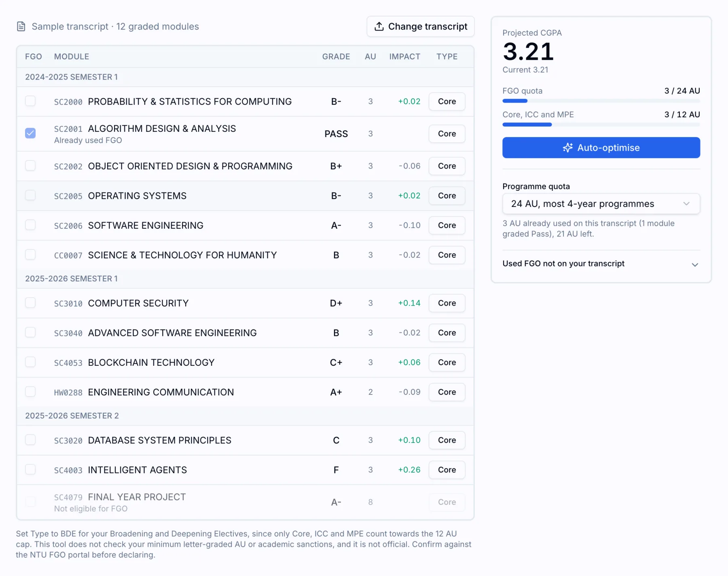Open Type selector for SC4003 Intelligent Agents
This screenshot has height=576, width=728.
(447, 470)
